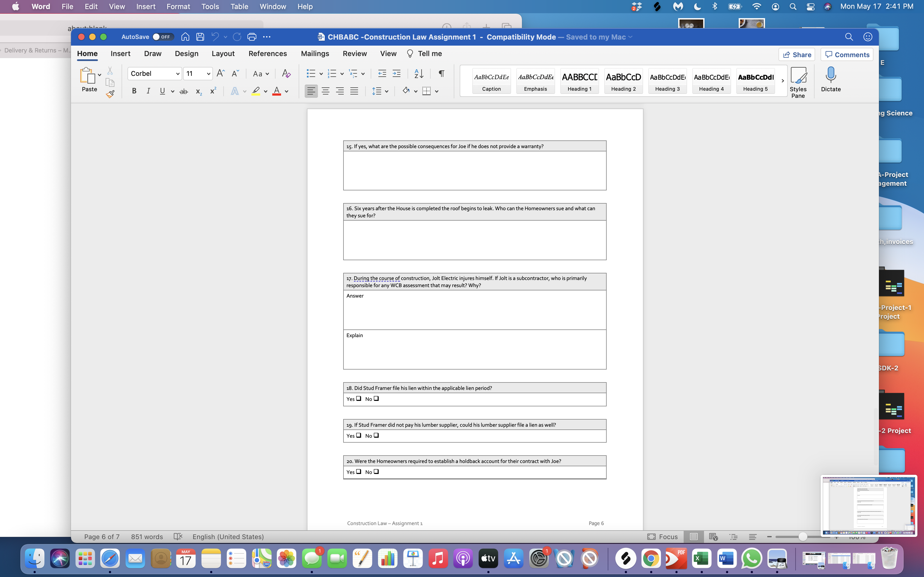
Task: Show paragraph marks
Action: 441,73
